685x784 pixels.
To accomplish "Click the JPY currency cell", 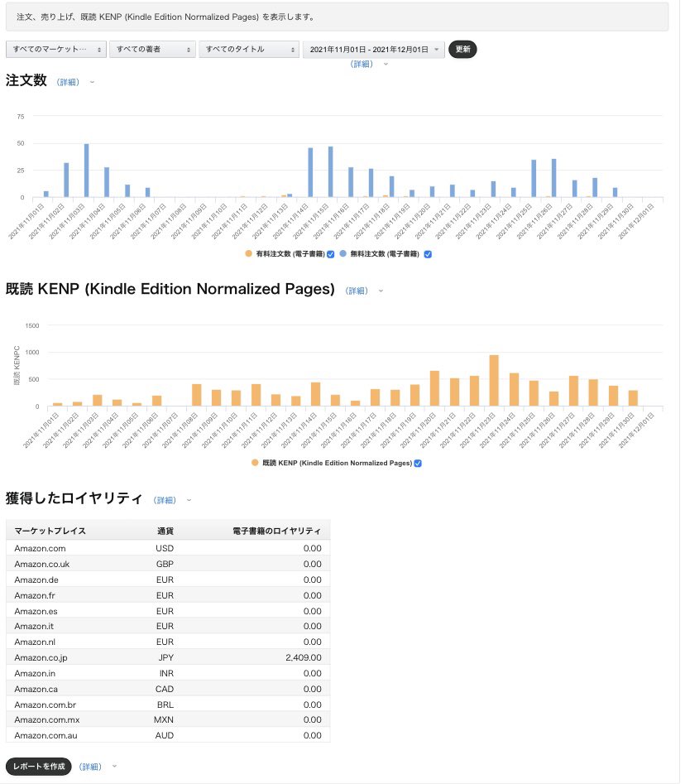I will pyautogui.click(x=166, y=657).
